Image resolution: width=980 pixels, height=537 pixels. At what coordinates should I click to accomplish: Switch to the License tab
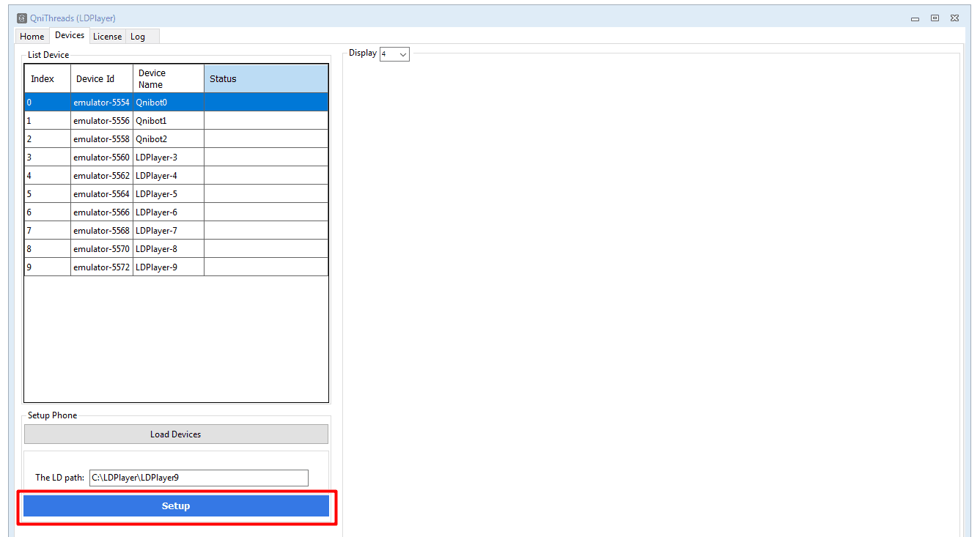(x=107, y=37)
